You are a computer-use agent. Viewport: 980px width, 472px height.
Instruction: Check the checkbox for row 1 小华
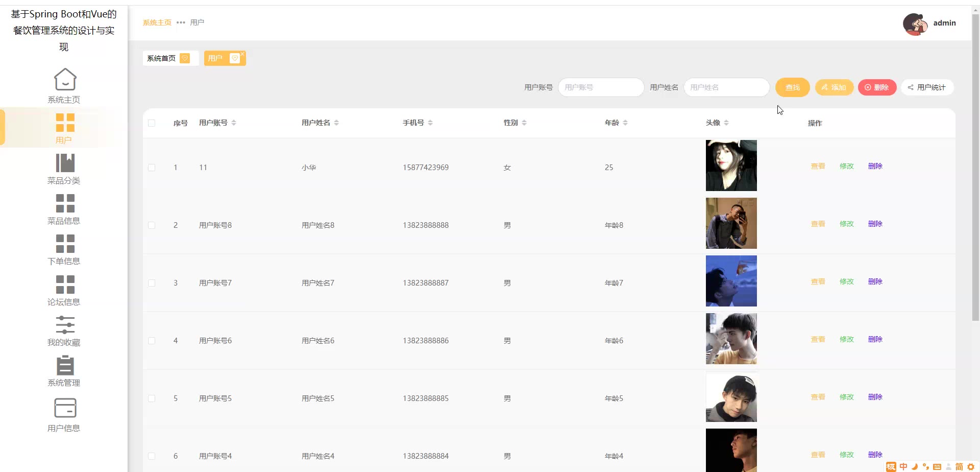pyautogui.click(x=152, y=168)
